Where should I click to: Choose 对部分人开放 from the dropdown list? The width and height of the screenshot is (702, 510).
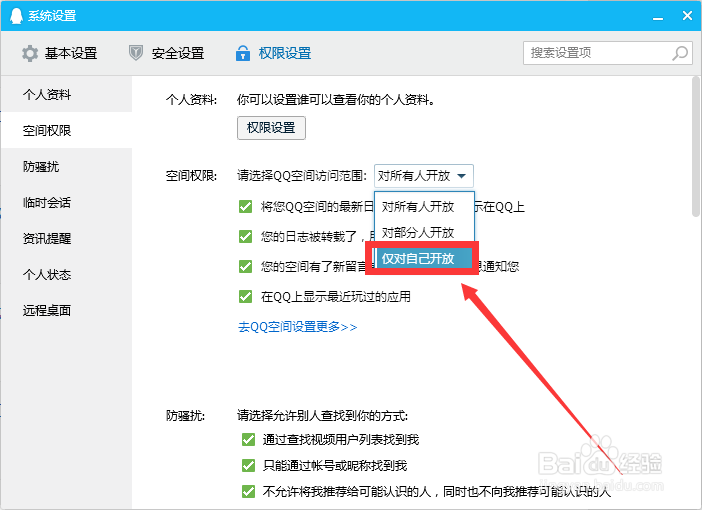click(424, 232)
